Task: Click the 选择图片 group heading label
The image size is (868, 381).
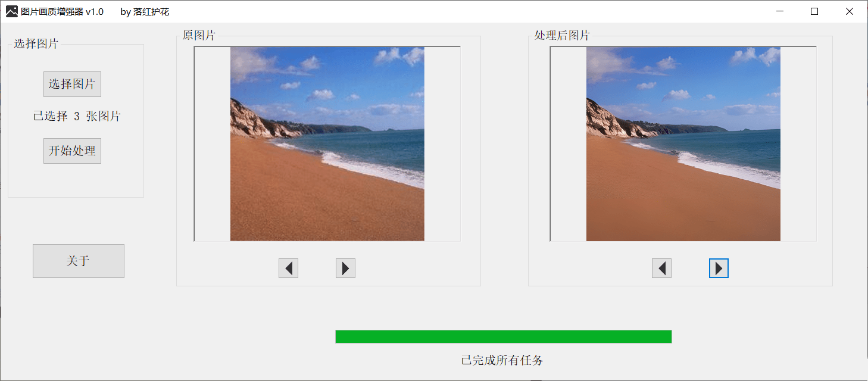Action: [x=36, y=43]
